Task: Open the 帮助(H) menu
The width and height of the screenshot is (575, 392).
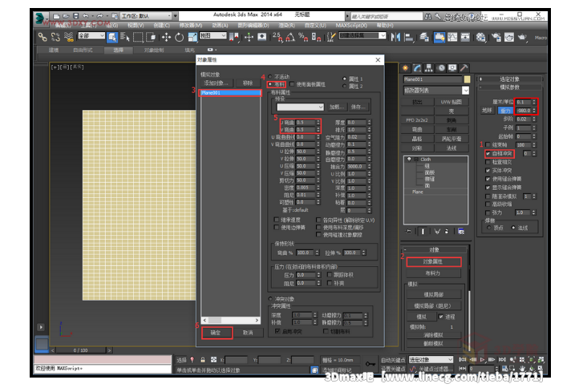Action: (385, 26)
